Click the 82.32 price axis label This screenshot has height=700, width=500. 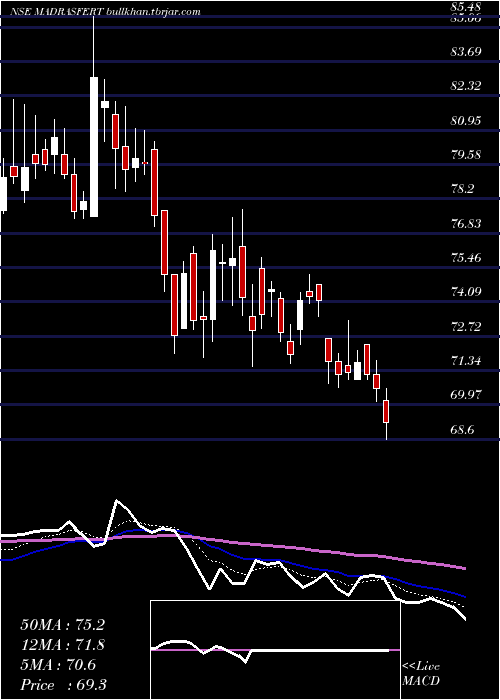[466, 86]
